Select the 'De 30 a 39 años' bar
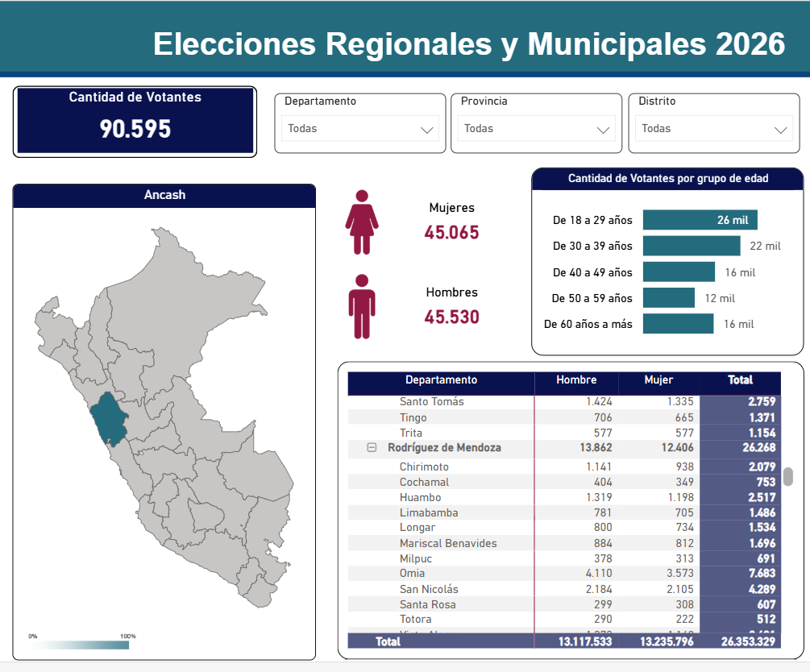810x672 pixels. coord(691,246)
